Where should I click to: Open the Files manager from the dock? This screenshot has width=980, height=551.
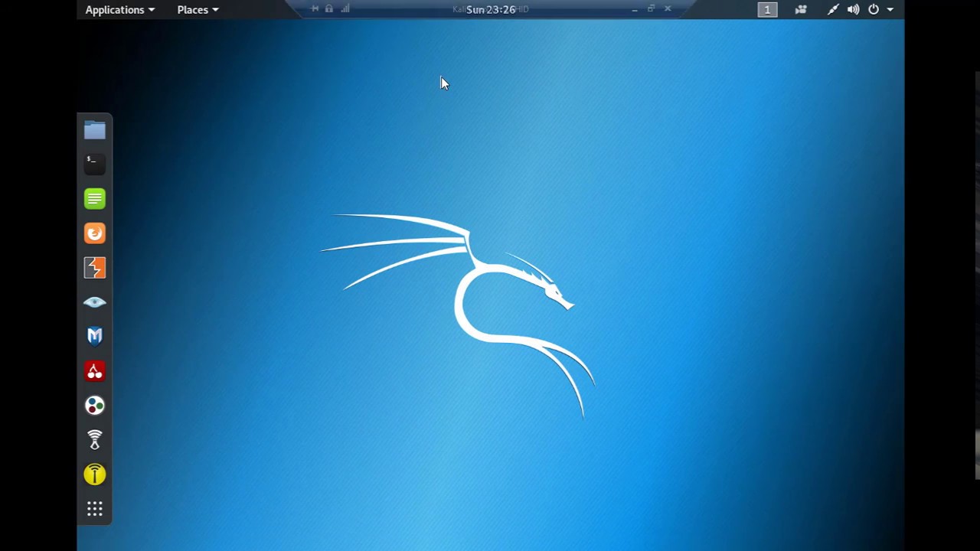click(95, 130)
